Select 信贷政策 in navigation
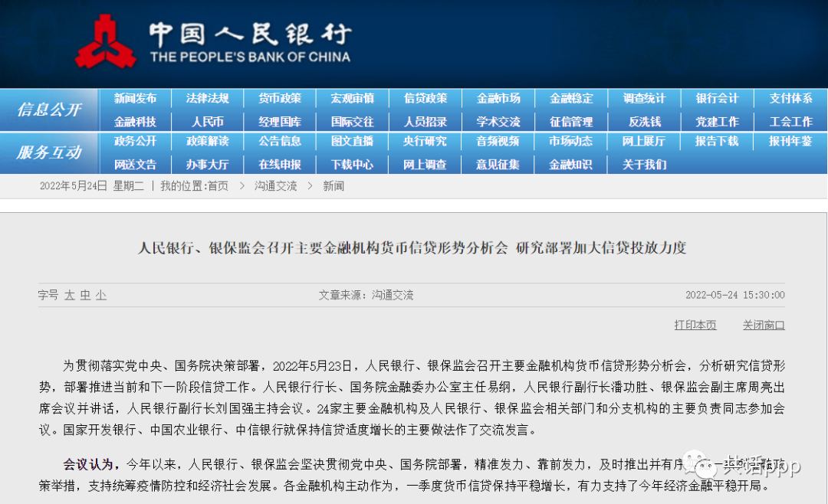828x504 pixels. pos(425,98)
